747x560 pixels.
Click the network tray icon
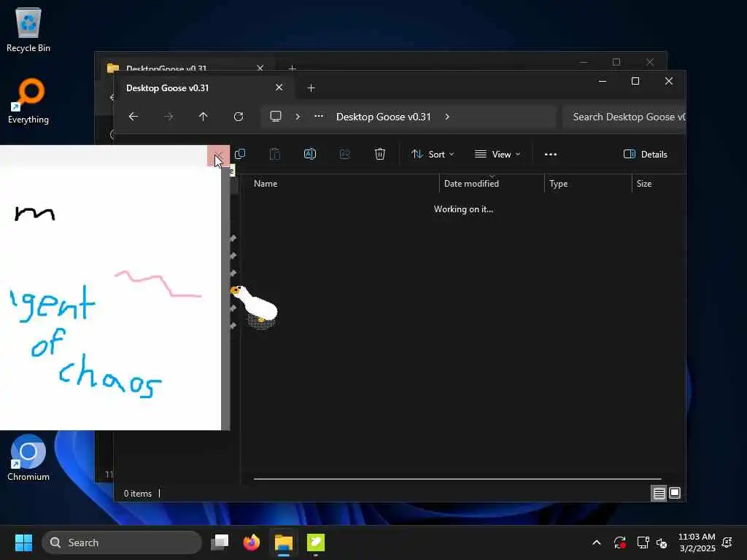click(643, 542)
